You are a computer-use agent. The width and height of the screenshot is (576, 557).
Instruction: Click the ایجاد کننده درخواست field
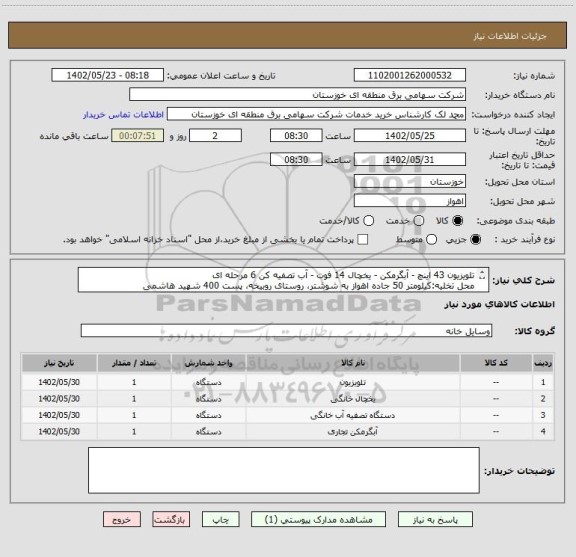pos(316,114)
